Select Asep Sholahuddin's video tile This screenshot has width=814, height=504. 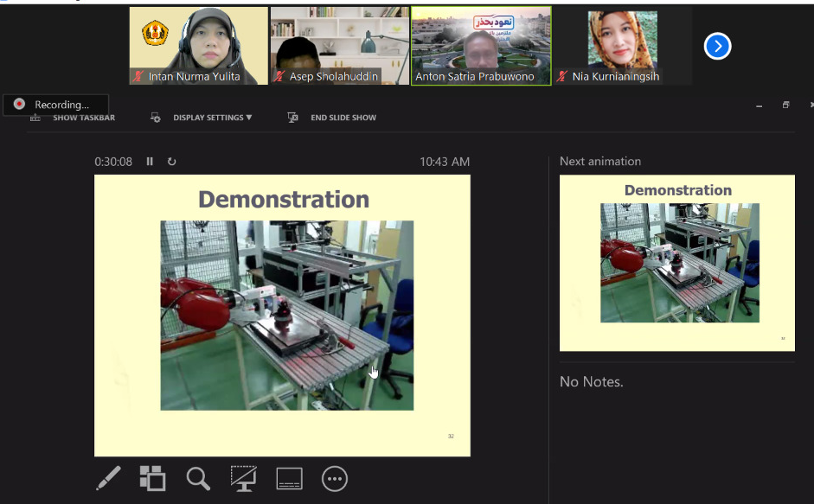coord(339,45)
